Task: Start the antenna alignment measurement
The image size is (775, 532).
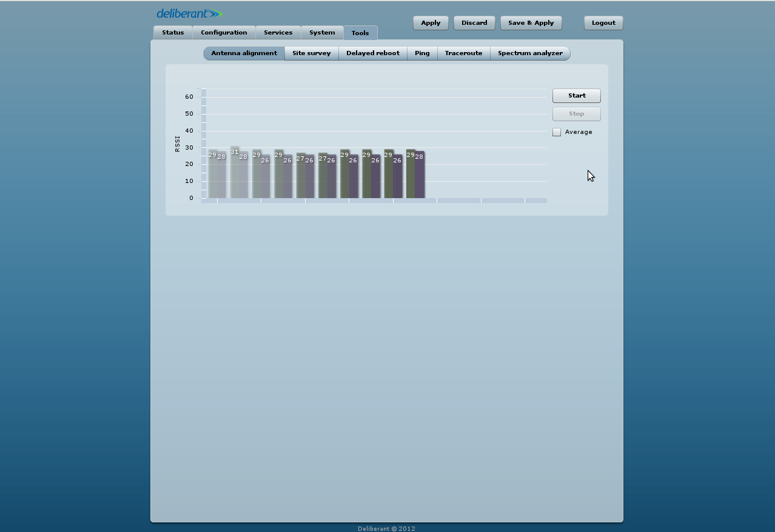Action: tap(576, 96)
